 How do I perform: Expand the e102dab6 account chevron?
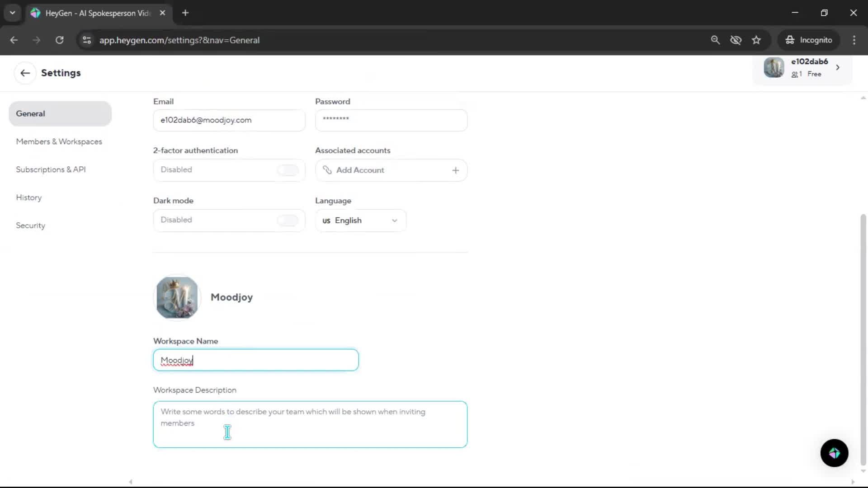[838, 67]
